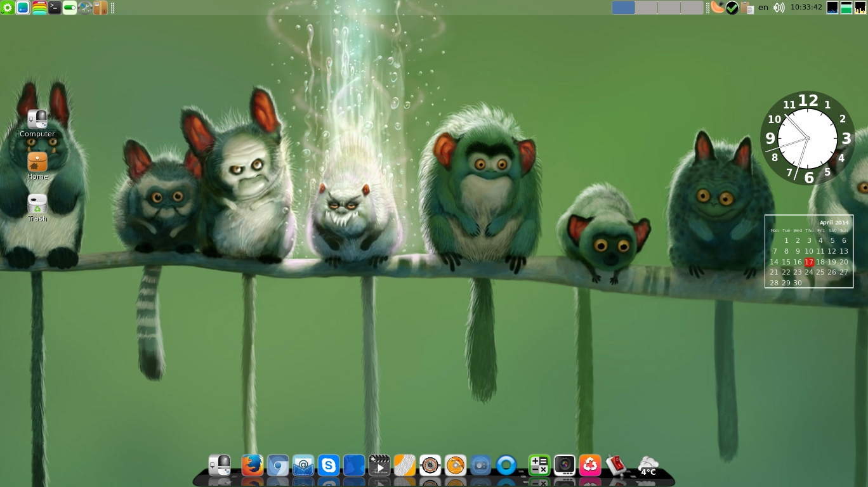
Task: Click the plain blue icon right of Skype
Action: [x=354, y=465]
